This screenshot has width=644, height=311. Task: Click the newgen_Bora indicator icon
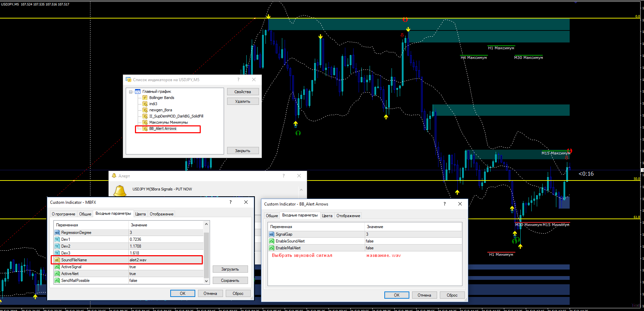pyautogui.click(x=145, y=110)
